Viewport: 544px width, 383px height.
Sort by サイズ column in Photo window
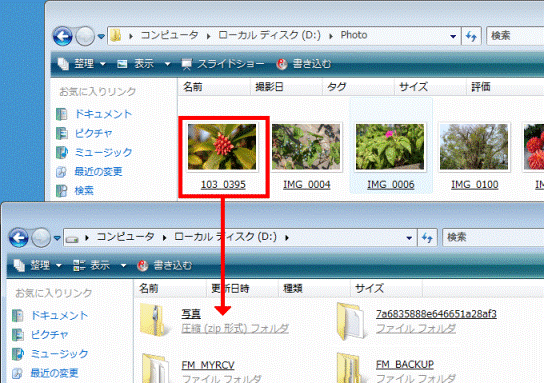pyautogui.click(x=431, y=87)
